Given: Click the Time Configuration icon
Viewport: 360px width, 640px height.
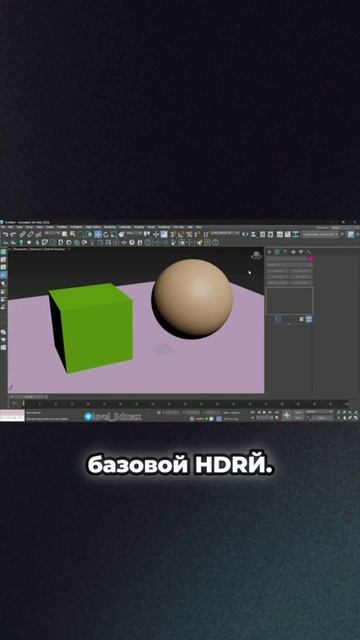Looking at the screenshot, I should 278,418.
